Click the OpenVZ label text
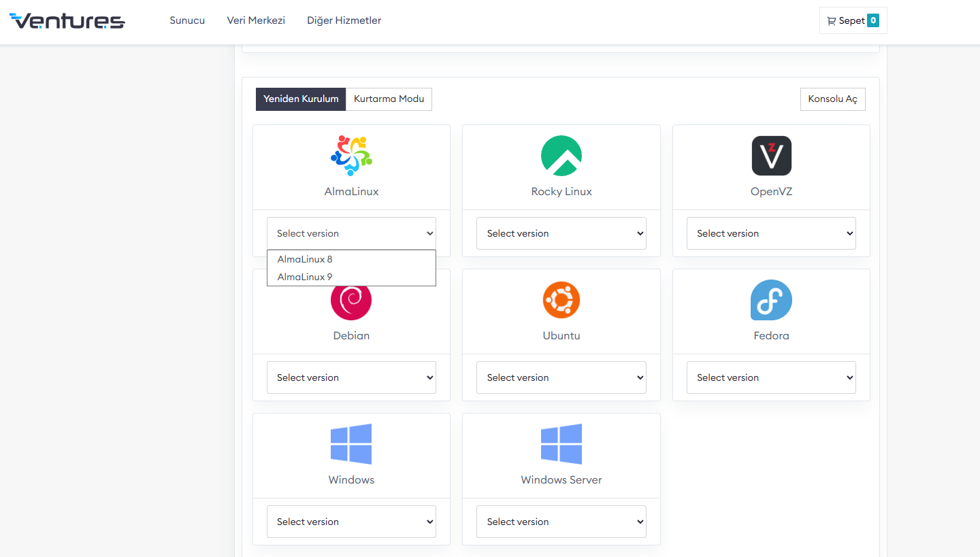Screen dimensions: 980x557 [771, 192]
